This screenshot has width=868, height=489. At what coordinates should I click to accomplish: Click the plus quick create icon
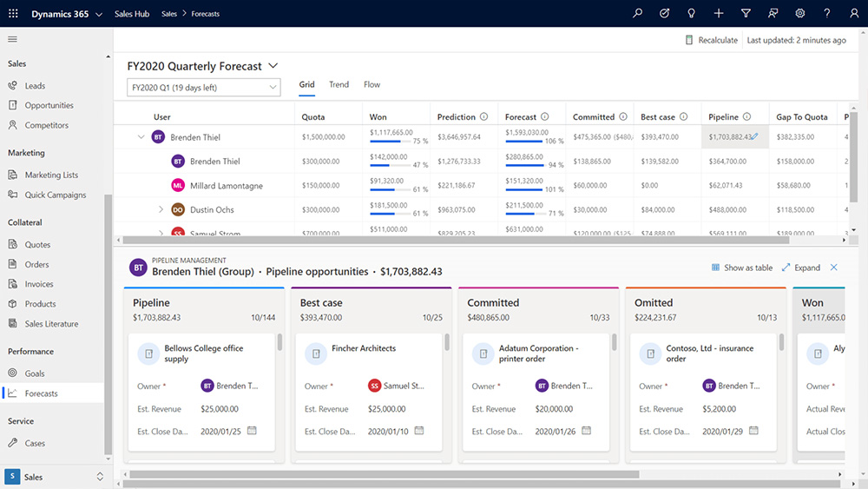pyautogui.click(x=719, y=13)
